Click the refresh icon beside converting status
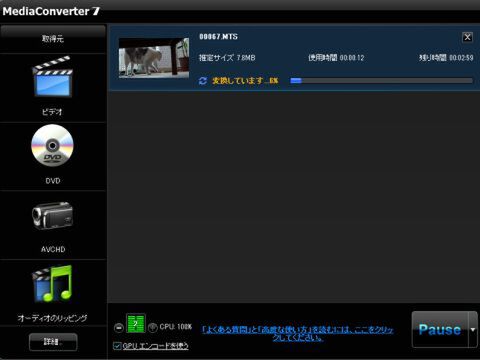480x360 pixels. click(203, 81)
